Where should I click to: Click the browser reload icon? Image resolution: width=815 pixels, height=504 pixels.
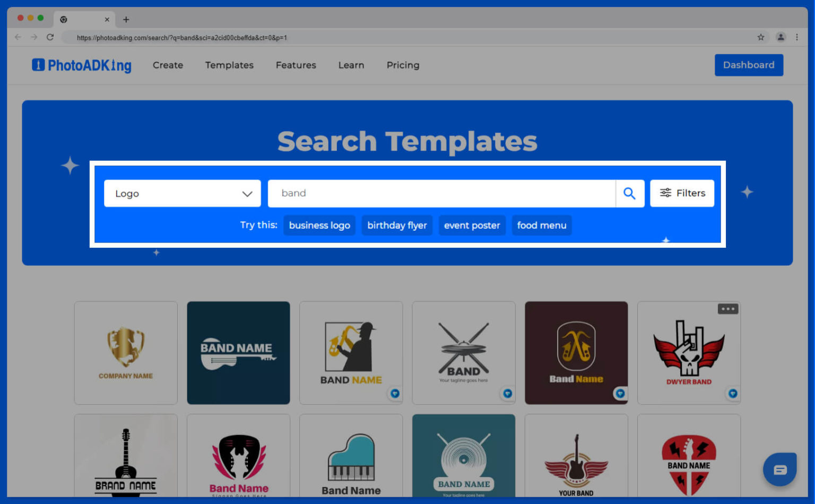click(x=50, y=37)
